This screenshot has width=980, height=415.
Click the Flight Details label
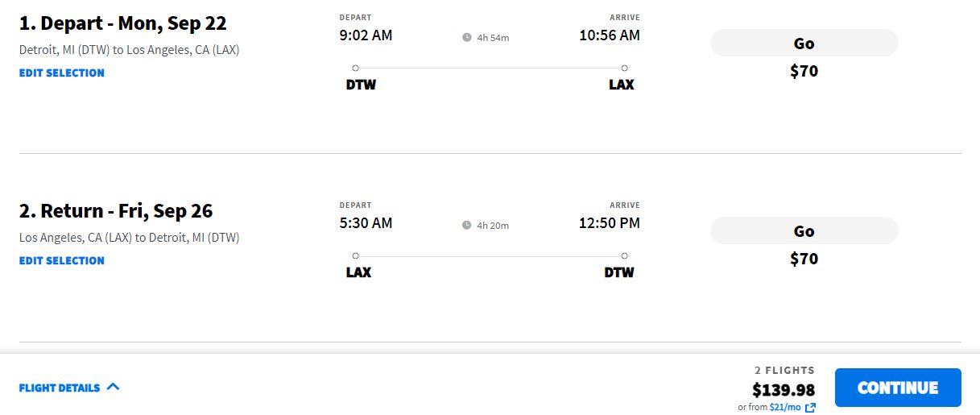tap(60, 388)
